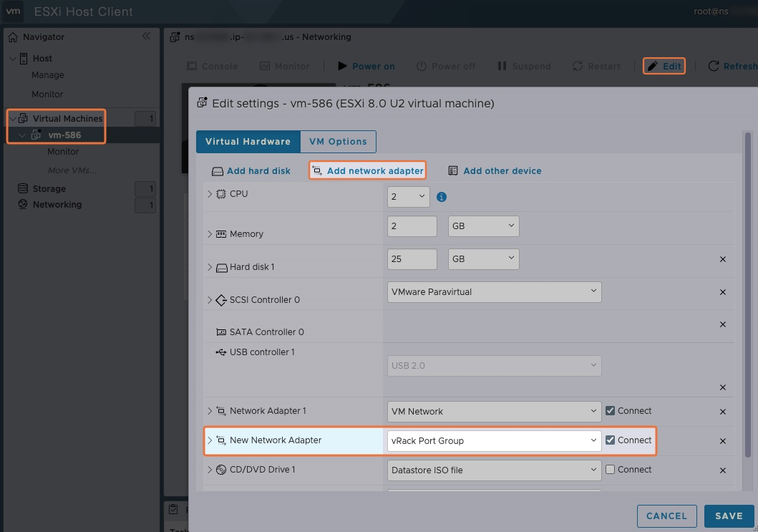758x532 pixels.
Task: Remove SCSI Controller 0 device
Action: (723, 292)
